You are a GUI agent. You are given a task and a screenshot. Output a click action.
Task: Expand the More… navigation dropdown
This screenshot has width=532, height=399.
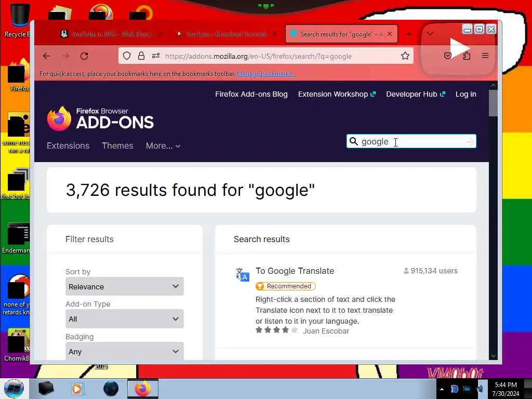[163, 145]
